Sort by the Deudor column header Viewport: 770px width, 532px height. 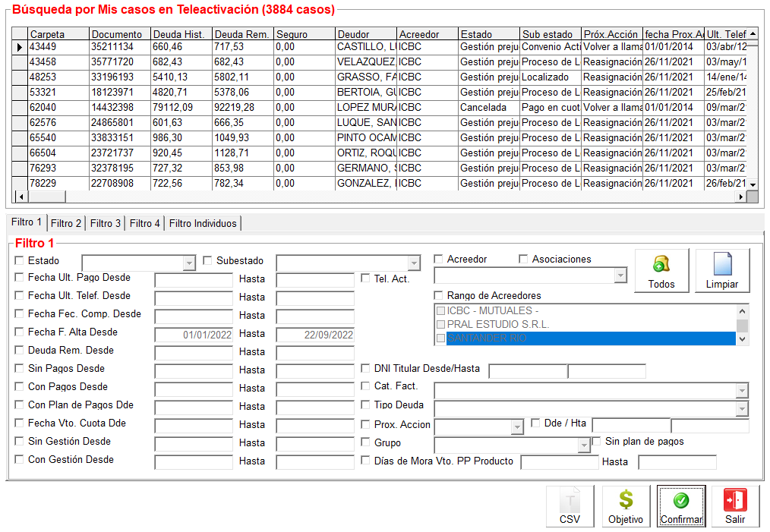(x=365, y=34)
